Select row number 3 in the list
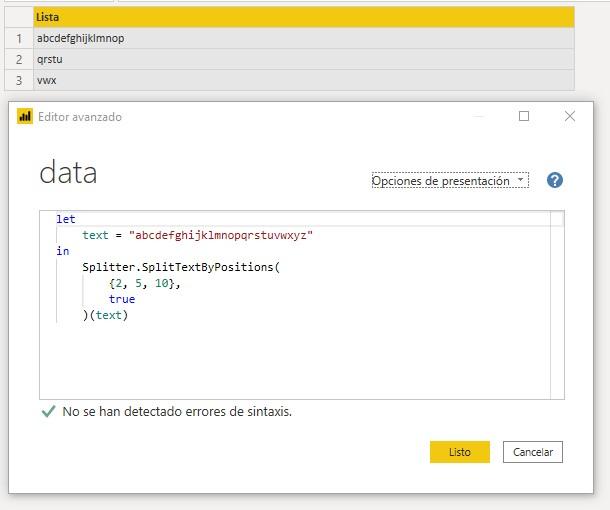 [18, 80]
